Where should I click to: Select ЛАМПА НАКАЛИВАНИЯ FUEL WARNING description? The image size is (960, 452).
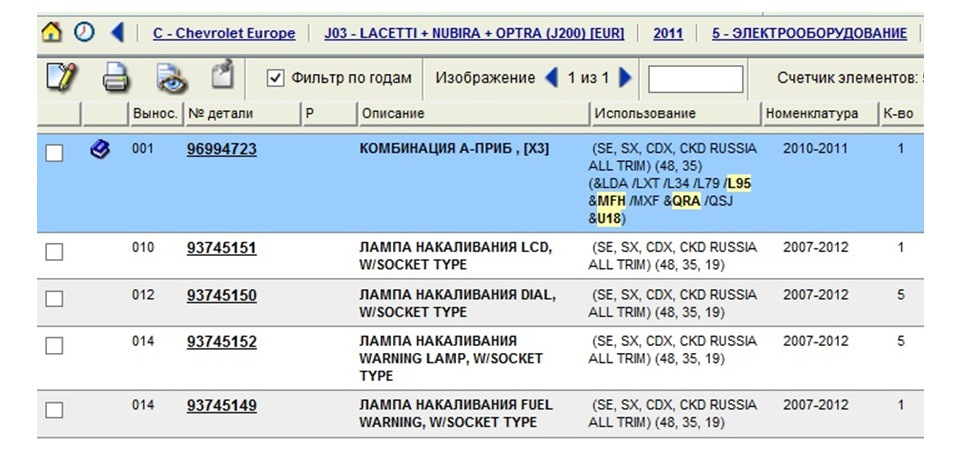click(x=456, y=413)
